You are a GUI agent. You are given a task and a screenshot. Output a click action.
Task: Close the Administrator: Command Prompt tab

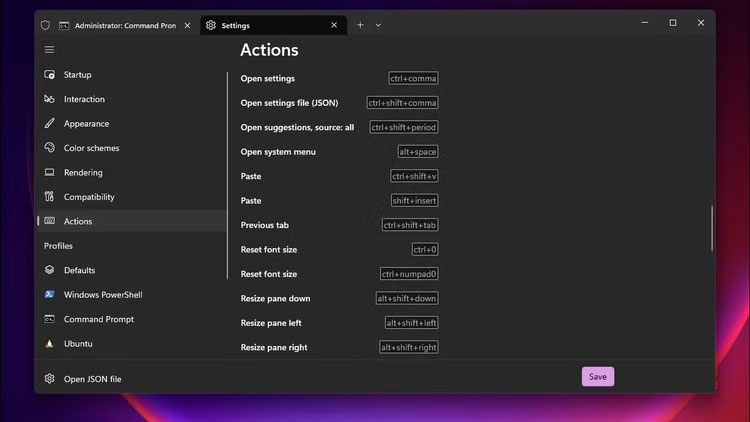coord(188,25)
